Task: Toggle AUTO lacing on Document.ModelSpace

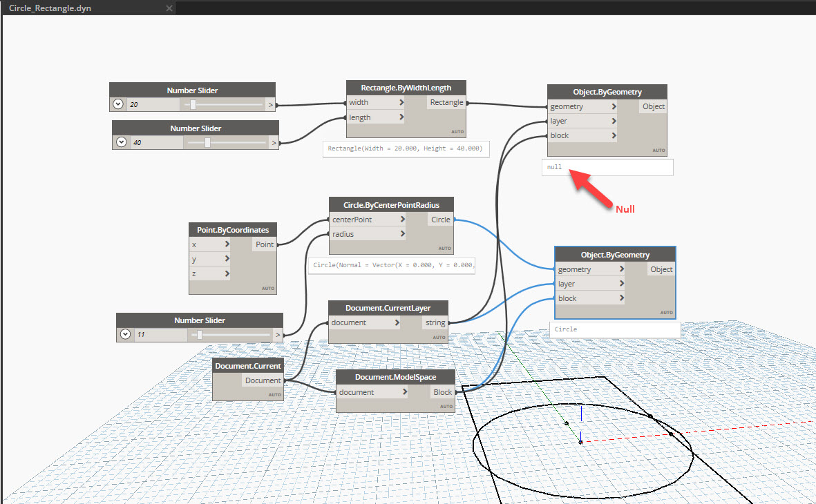Action: [x=446, y=407]
